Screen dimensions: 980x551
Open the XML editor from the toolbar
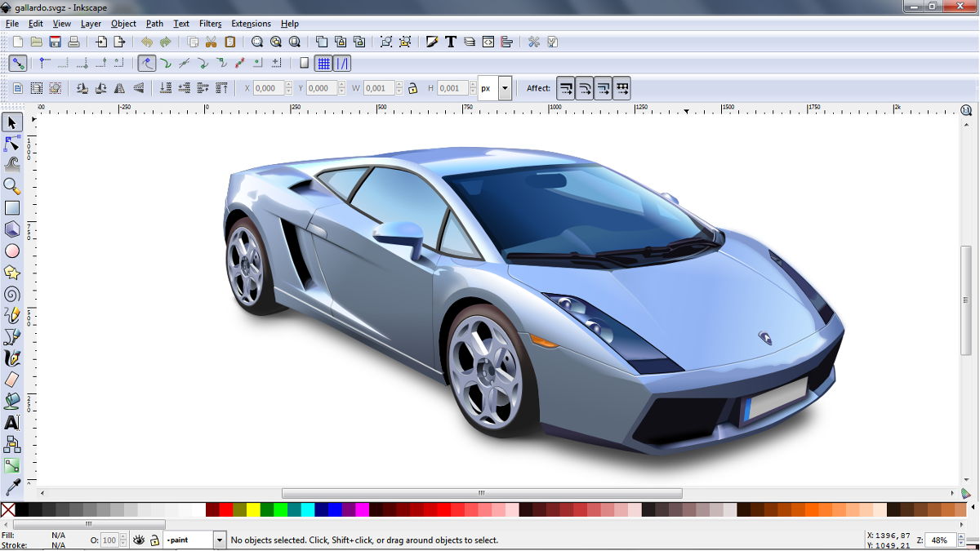488,42
